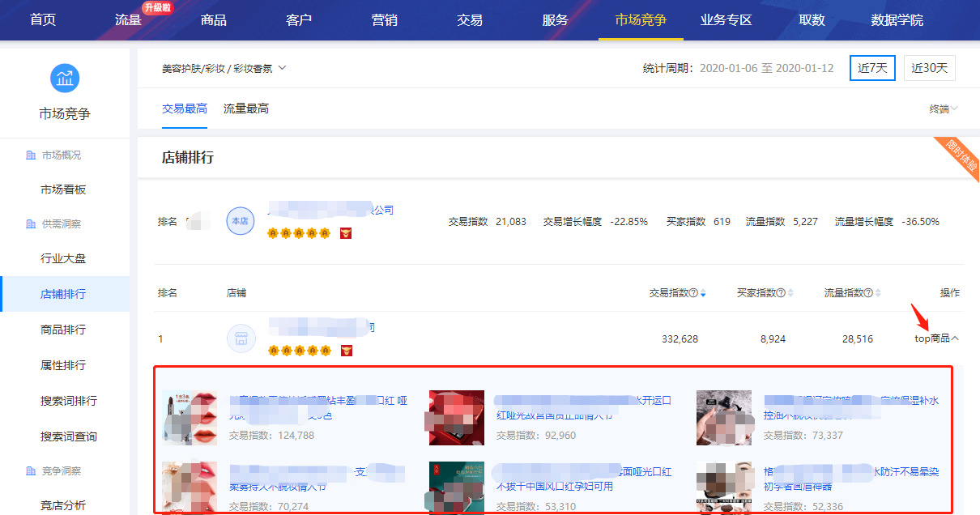
Task: Click the help icon next to 流量指数 column
Action: point(868,293)
